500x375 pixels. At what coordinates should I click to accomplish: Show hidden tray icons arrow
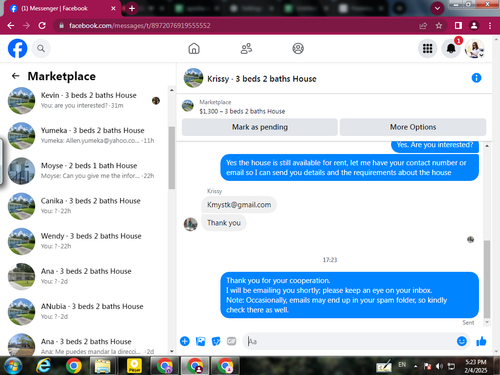[x=415, y=366]
